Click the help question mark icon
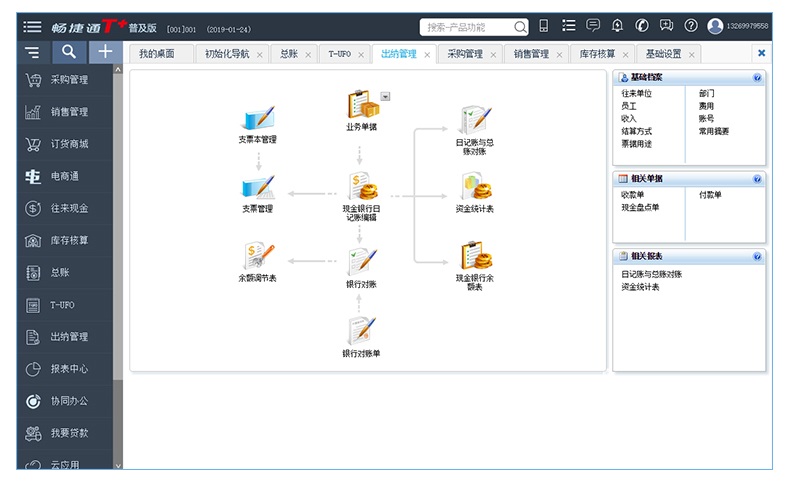The height and width of the screenshot is (496, 790). [691, 26]
